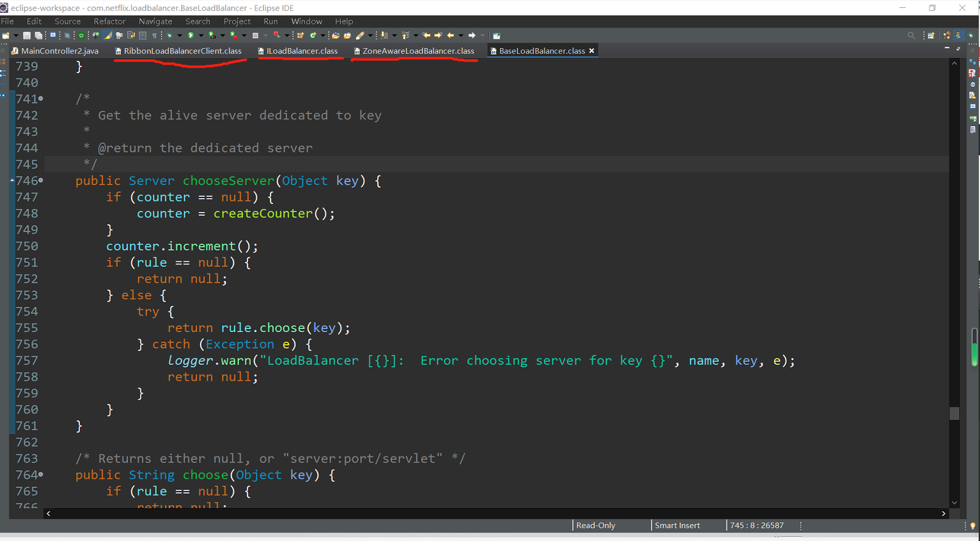Click the vertical scrollbar thumb
Viewport: 980px width, 541px height.
(x=954, y=413)
